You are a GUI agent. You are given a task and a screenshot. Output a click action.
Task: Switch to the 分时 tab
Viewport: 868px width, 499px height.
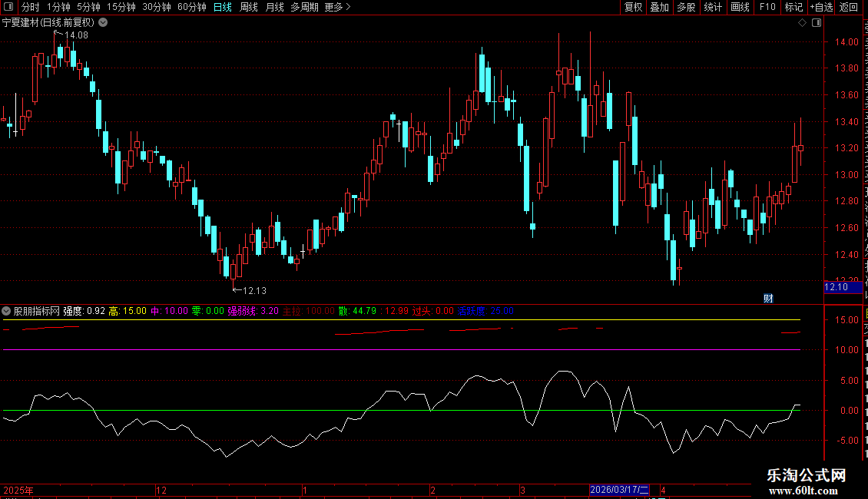coord(31,7)
